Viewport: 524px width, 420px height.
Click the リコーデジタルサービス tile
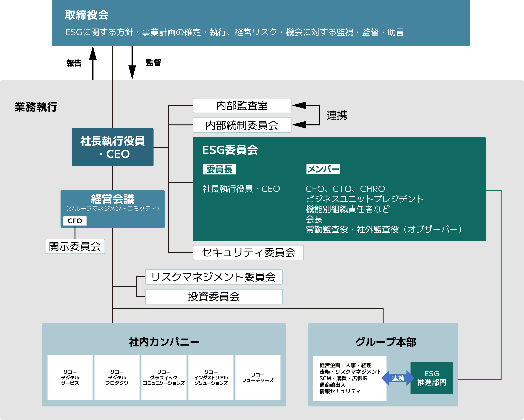click(70, 378)
